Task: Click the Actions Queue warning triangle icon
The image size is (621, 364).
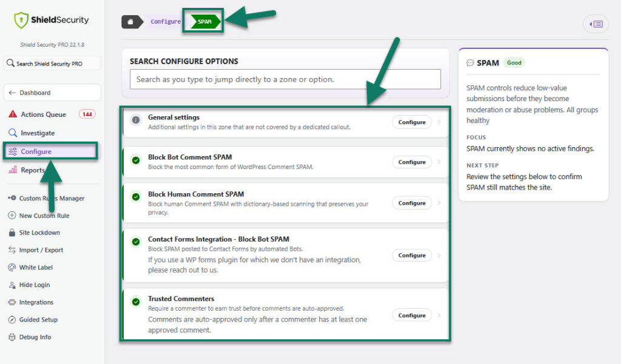Action: (x=13, y=114)
